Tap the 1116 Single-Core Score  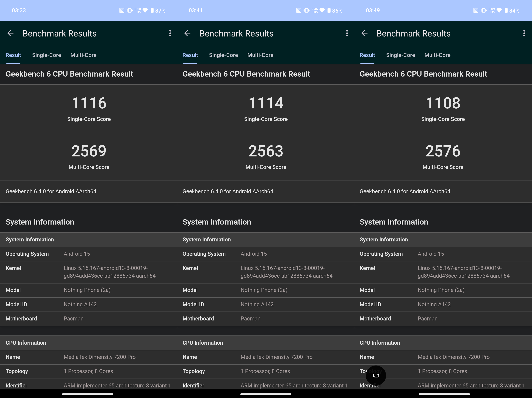tap(89, 103)
